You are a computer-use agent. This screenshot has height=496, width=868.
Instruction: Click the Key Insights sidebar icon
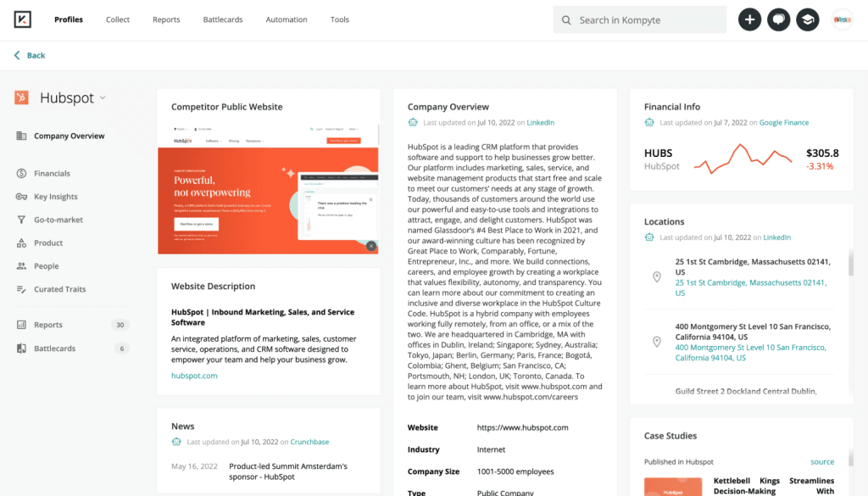coord(21,197)
